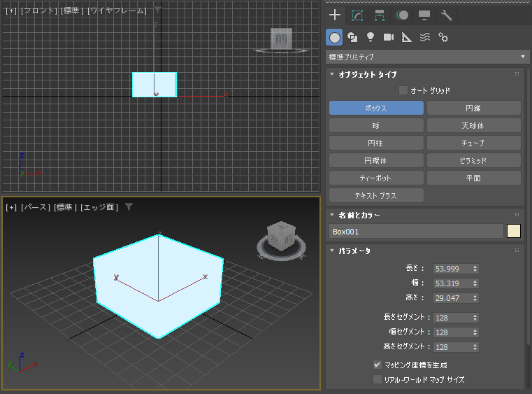The image size is (532, 394).
Task: Select the Cameras category icon
Action: click(389, 37)
